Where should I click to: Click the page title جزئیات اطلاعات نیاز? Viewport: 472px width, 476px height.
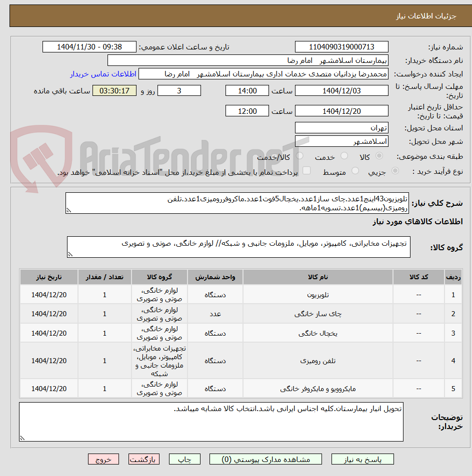(x=426, y=16)
